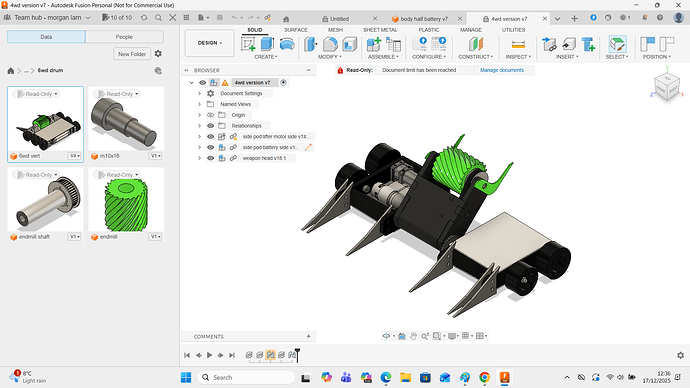Open the CREATE dropdown menu

(x=266, y=57)
